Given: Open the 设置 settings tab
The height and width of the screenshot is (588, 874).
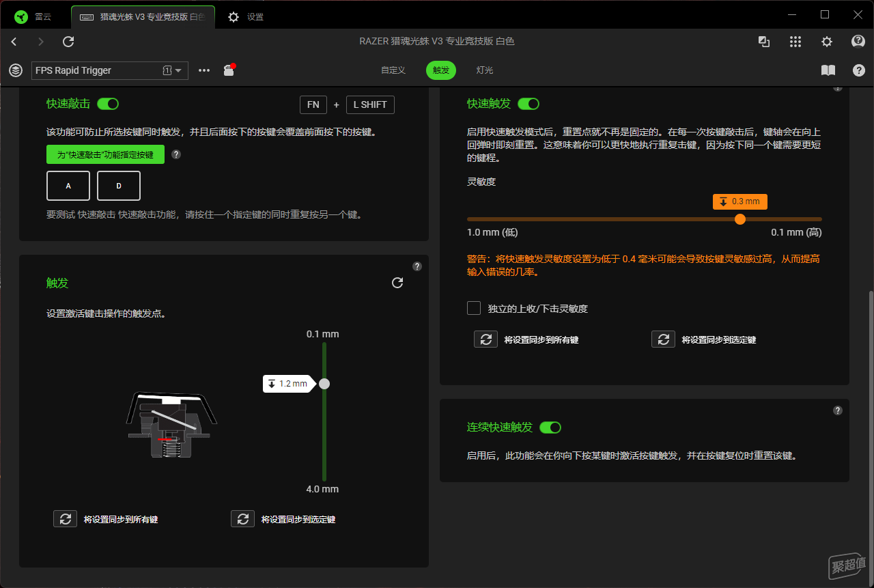Looking at the screenshot, I should [246, 16].
